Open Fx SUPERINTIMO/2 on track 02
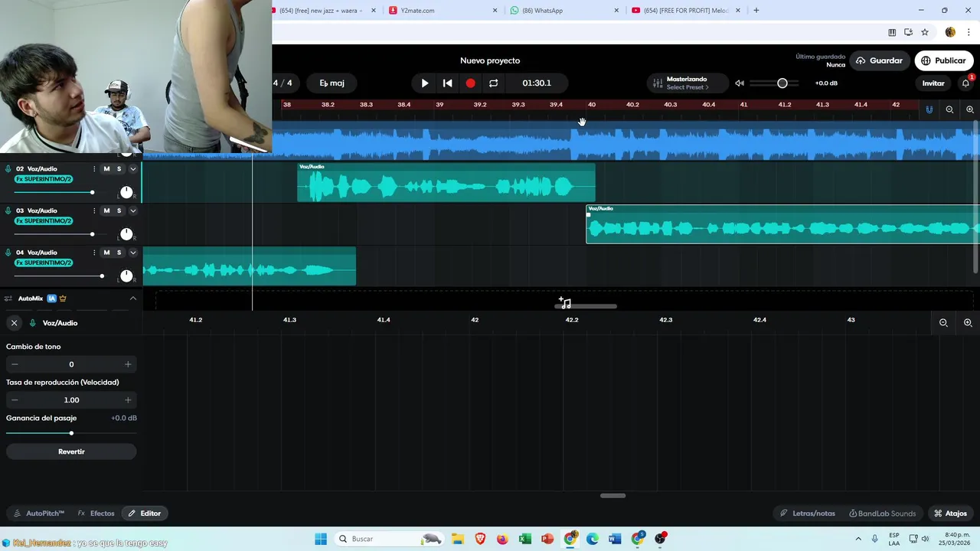980x551 pixels. pos(44,179)
